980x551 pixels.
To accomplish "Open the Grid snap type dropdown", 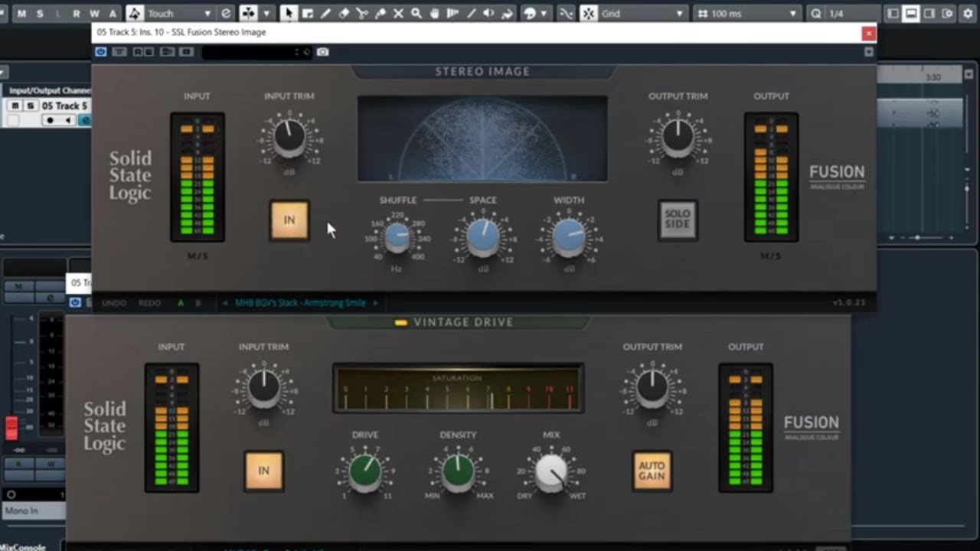I will (x=642, y=13).
